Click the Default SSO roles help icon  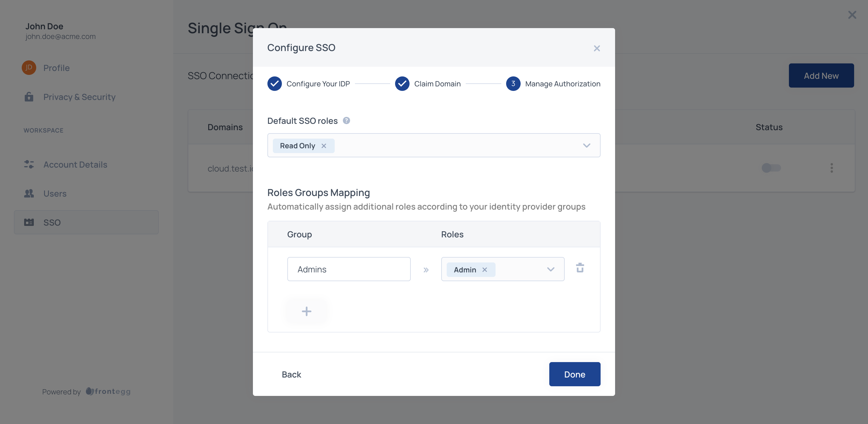346,121
